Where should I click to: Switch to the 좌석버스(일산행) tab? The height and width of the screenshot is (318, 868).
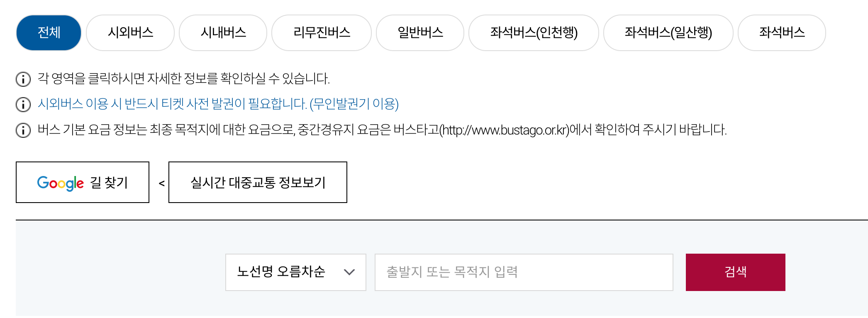(668, 32)
